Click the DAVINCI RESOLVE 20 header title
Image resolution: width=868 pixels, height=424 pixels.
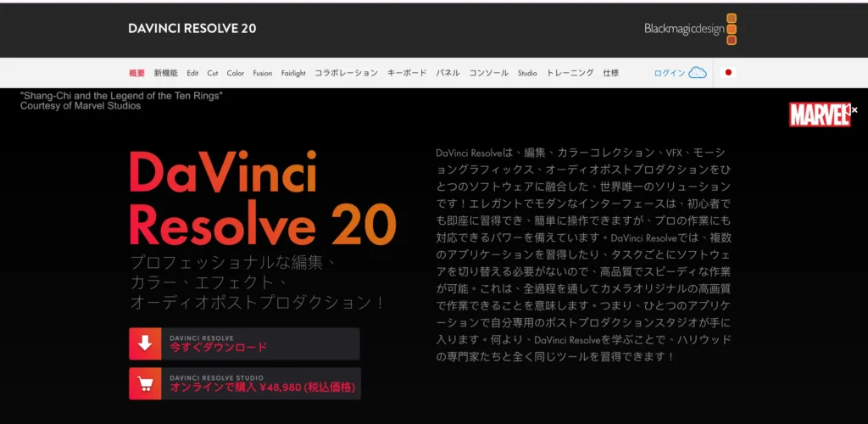point(192,29)
